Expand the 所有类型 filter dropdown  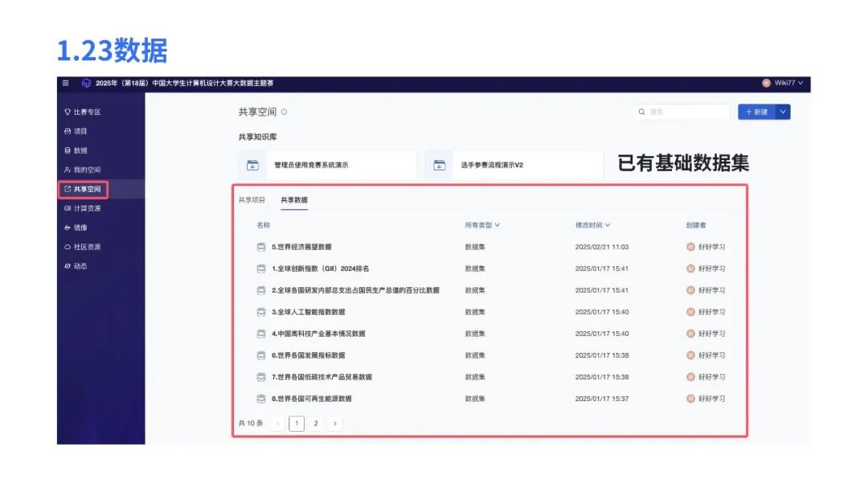[482, 225]
